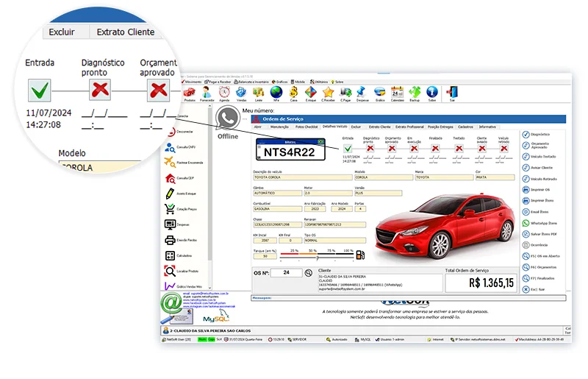Open the Produtos toolbar icon
Viewport: 588px width, 379px height.
coord(190,93)
